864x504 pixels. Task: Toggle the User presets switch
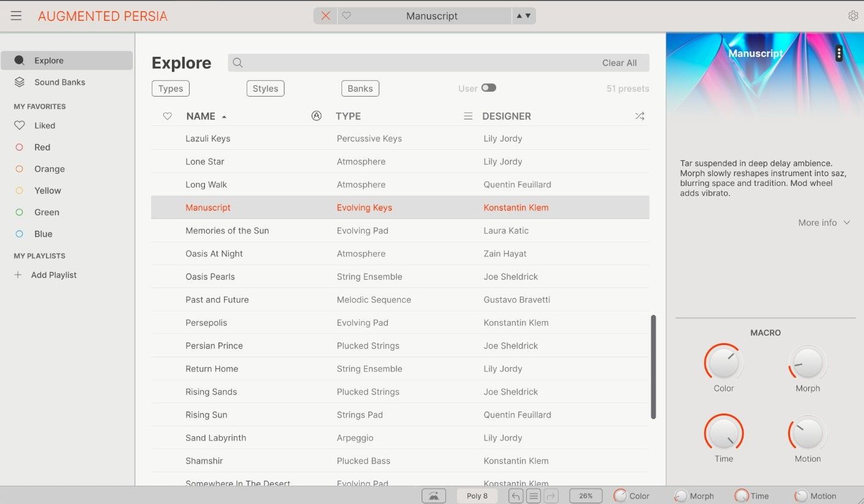pyautogui.click(x=488, y=88)
